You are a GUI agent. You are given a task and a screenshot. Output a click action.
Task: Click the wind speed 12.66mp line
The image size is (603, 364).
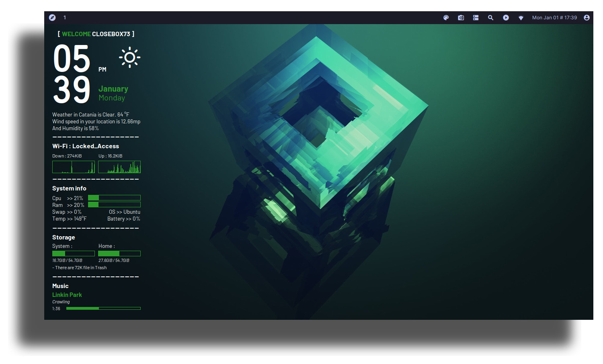click(x=96, y=121)
